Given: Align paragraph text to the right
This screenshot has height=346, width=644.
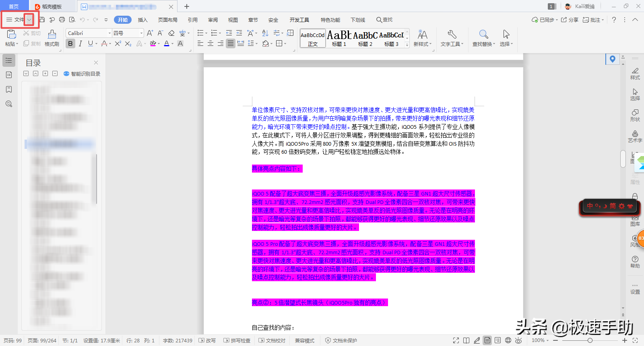Looking at the screenshot, I should click(x=221, y=43).
